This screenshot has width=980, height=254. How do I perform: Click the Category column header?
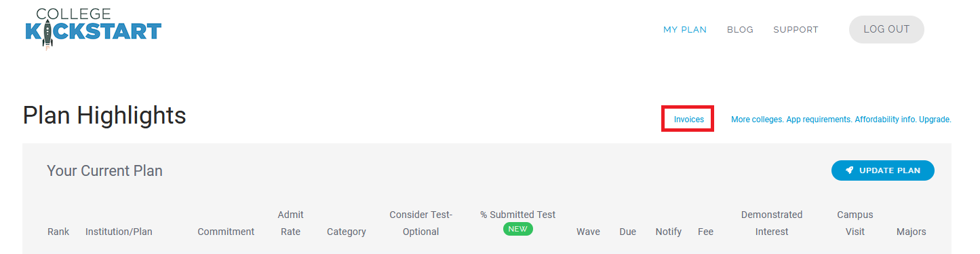coord(347,232)
